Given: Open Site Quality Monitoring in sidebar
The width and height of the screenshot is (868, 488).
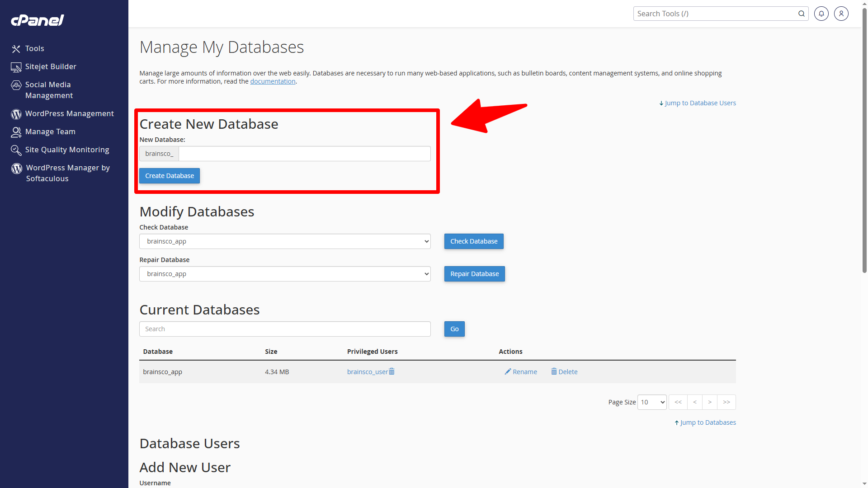Looking at the screenshot, I should coord(67,150).
